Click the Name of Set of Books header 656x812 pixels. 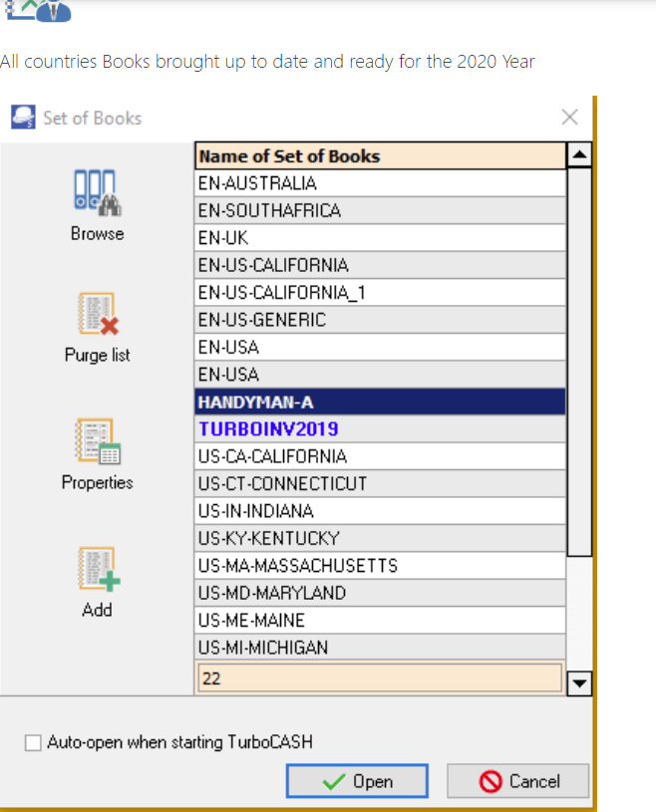380,155
